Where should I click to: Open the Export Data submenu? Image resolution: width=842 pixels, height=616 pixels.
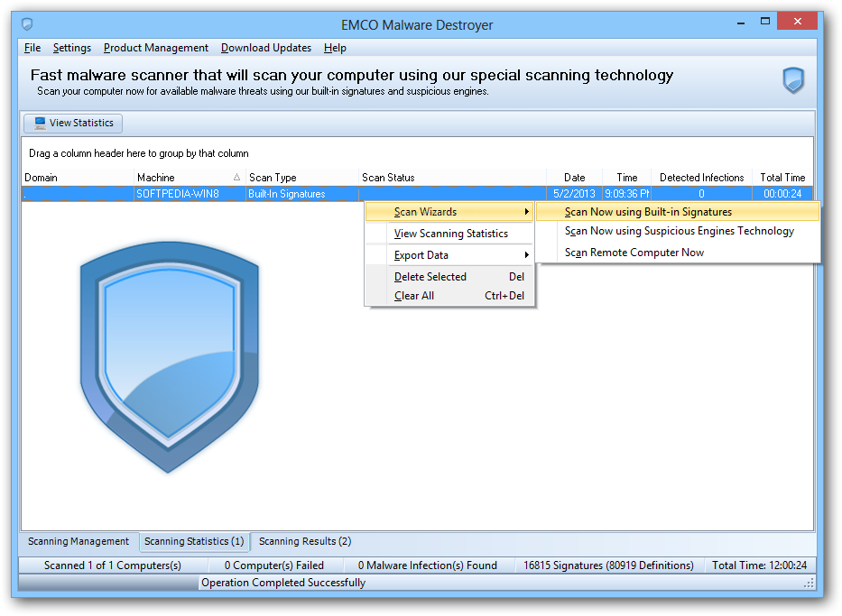449,255
